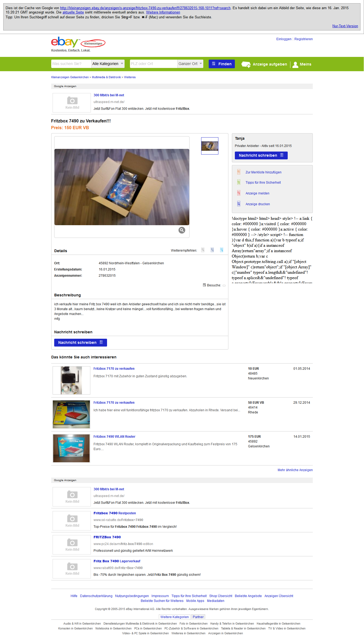Click the magnifier zoom icon on photo

[182, 230]
